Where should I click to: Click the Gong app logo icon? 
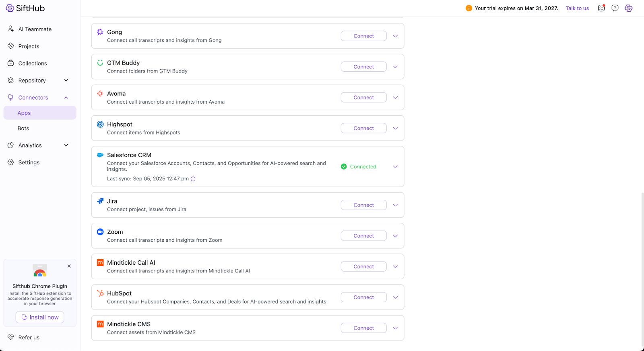100,32
